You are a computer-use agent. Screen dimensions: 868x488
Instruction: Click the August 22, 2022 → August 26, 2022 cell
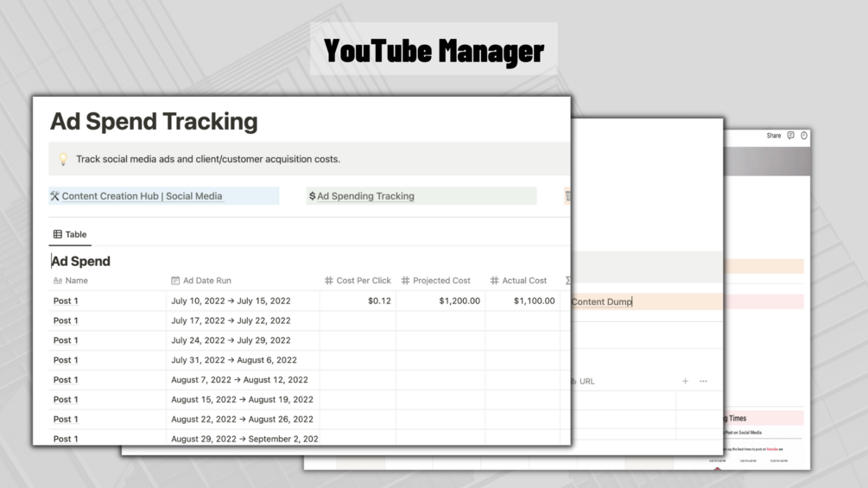(x=243, y=420)
